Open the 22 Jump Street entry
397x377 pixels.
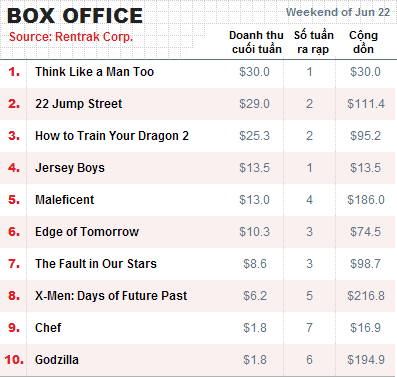click(79, 104)
